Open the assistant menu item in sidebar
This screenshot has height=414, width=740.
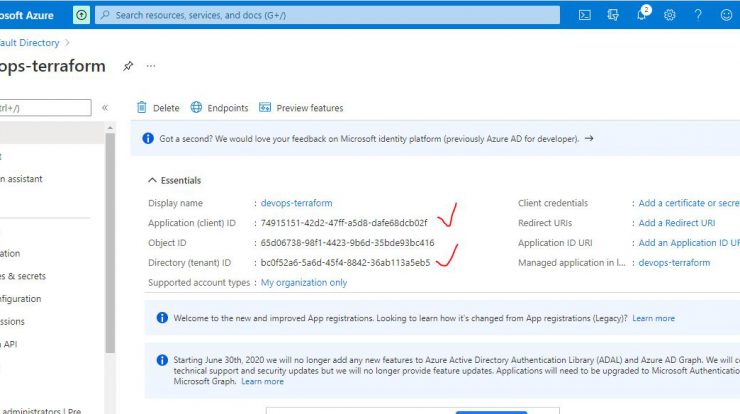(21, 179)
